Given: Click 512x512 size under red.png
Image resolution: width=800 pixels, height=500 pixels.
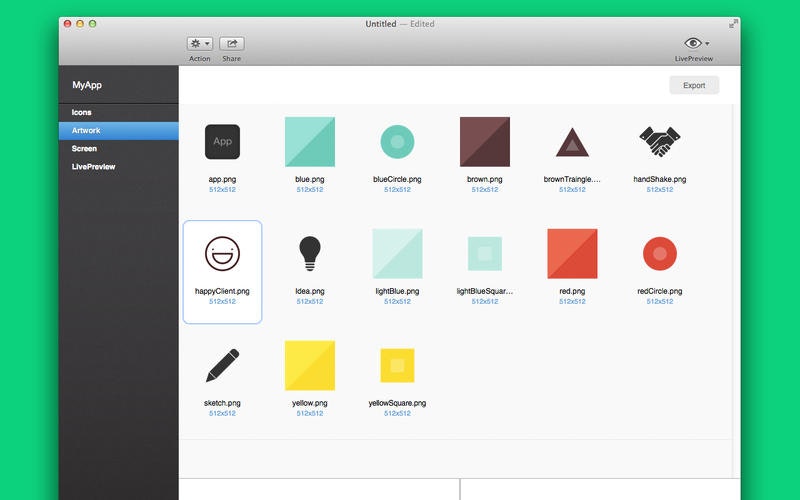Looking at the screenshot, I should [x=572, y=302].
